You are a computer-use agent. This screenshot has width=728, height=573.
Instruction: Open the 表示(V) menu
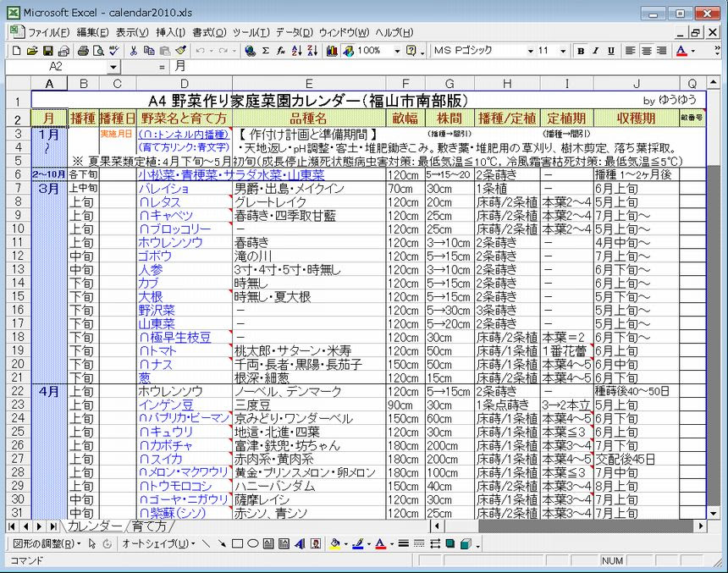(x=132, y=32)
